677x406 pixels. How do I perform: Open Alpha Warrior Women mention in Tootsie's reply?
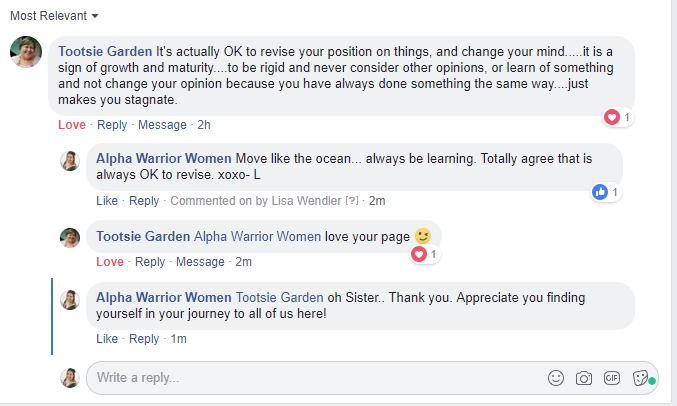point(258,237)
